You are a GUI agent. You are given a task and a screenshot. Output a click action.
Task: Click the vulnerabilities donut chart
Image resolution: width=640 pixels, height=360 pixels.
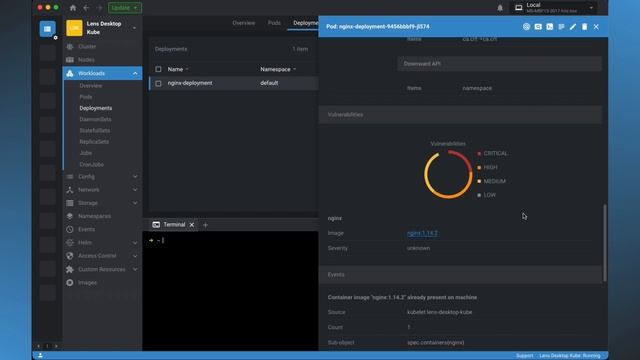tap(448, 174)
